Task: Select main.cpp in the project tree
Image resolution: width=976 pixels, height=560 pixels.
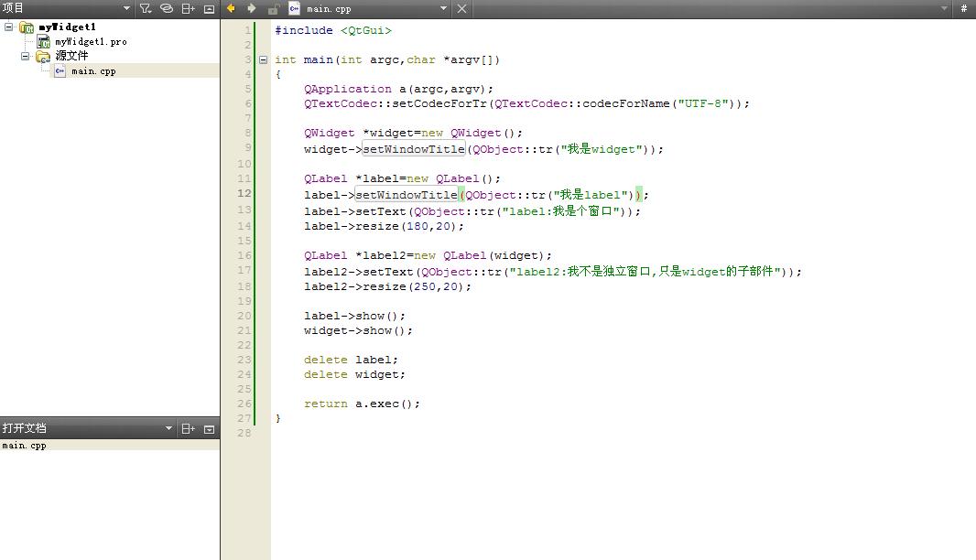Action: coord(93,71)
